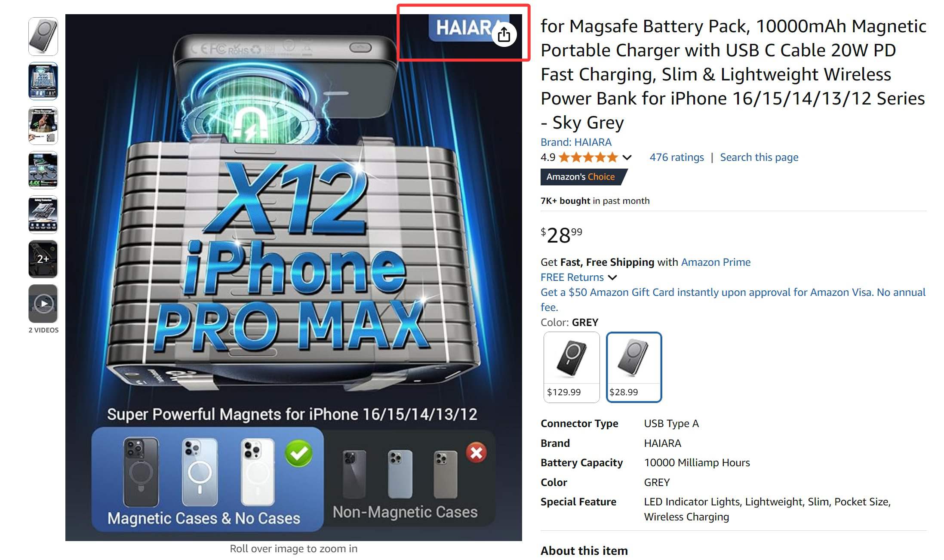Screen dimensions: 944x560
Task: Click the $50 Amazon Gift Card offer
Action: coord(733,299)
